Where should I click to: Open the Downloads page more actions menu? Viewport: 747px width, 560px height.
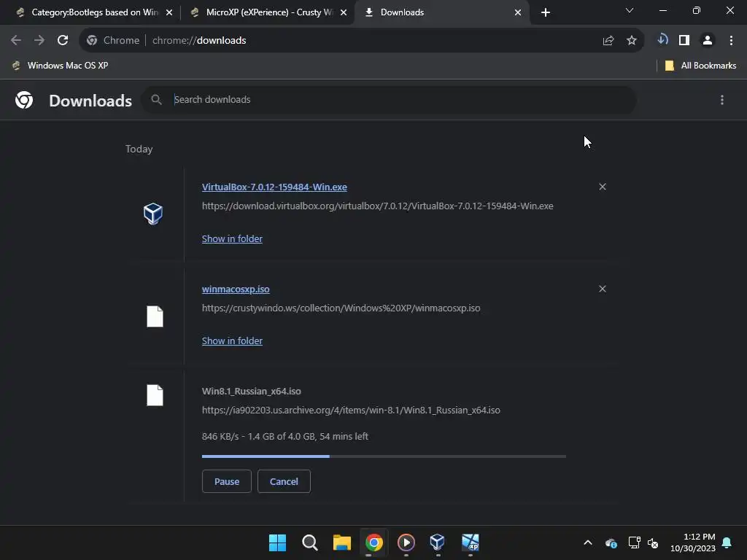[x=721, y=99]
